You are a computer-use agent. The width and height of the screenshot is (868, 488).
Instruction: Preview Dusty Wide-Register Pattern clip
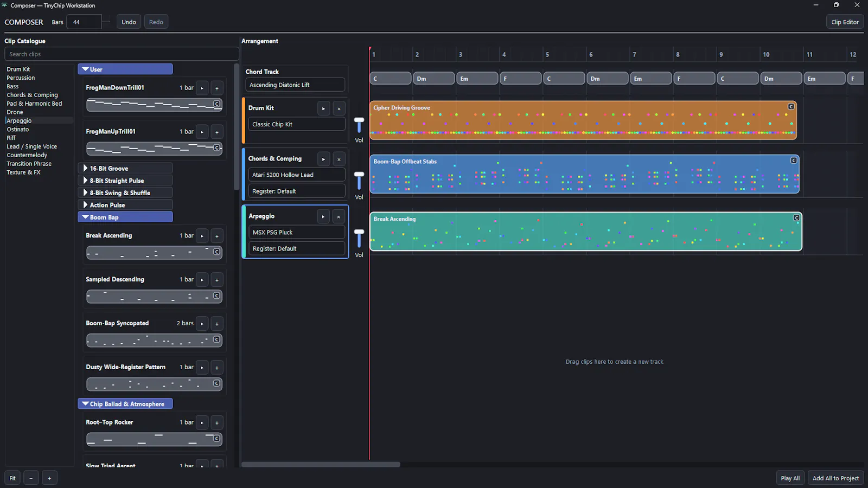click(202, 368)
